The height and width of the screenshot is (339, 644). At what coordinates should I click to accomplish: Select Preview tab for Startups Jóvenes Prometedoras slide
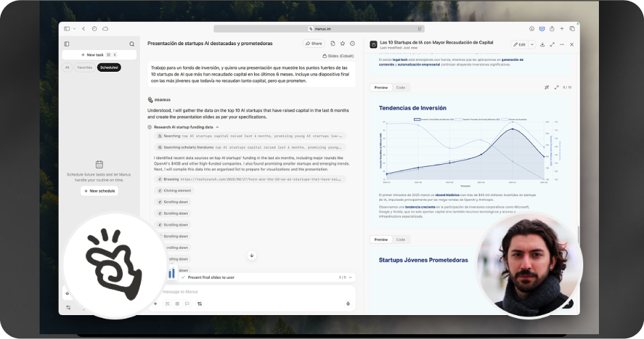(x=381, y=240)
